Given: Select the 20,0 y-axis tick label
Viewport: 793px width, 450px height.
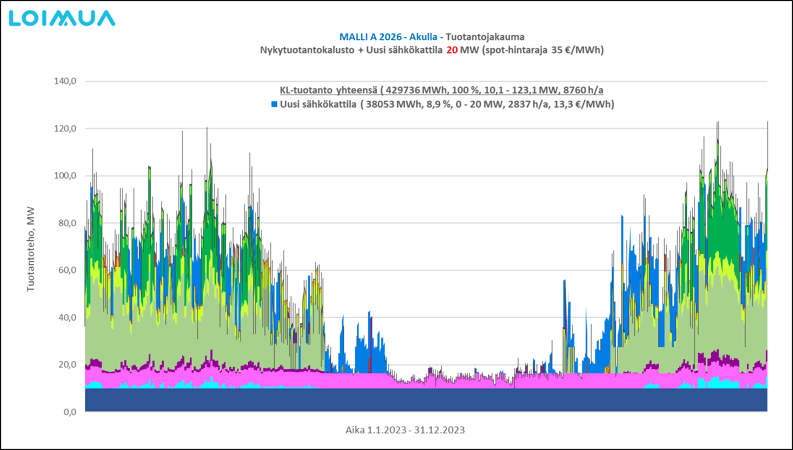Looking at the screenshot, I should pos(67,364).
